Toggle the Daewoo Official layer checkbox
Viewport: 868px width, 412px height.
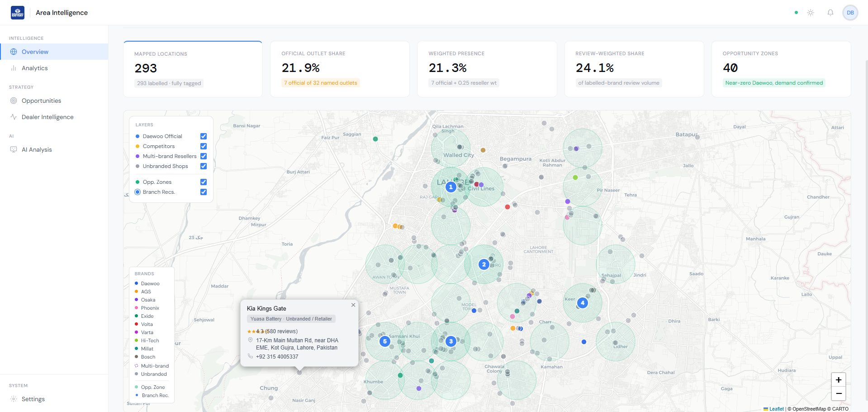coord(204,136)
